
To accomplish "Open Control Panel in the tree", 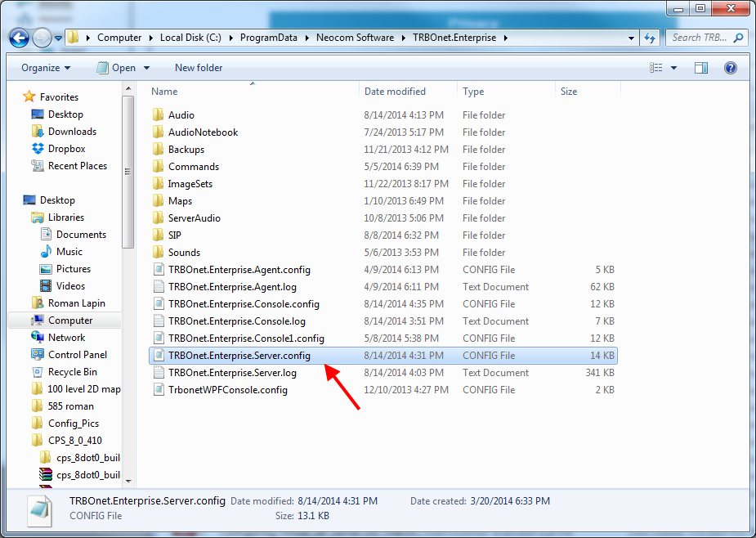I will click(77, 355).
